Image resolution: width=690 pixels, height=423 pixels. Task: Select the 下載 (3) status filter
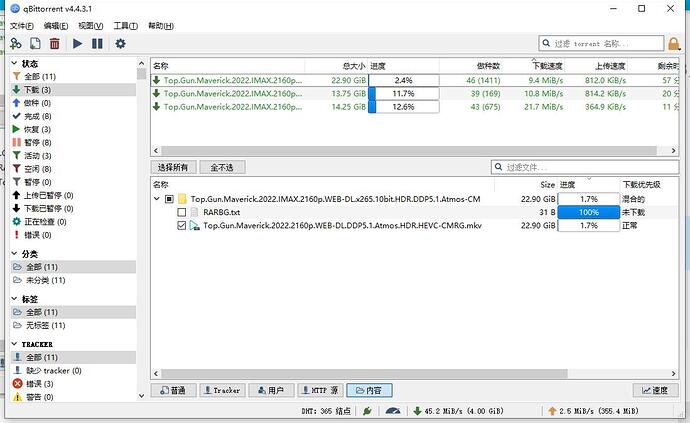click(x=73, y=90)
